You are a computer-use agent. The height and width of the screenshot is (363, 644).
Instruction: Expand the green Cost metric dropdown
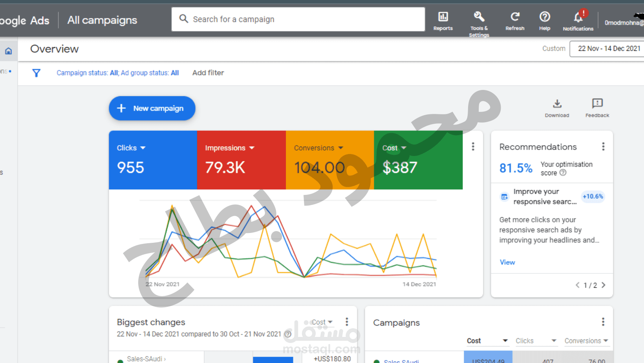pos(404,148)
